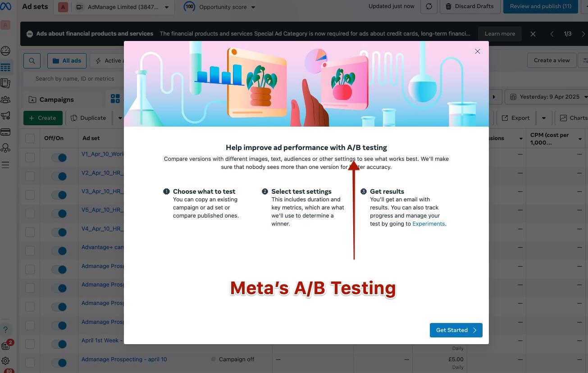The height and width of the screenshot is (373, 588).
Task: Open the campaigns table icon in sidebar
Action: (5, 68)
